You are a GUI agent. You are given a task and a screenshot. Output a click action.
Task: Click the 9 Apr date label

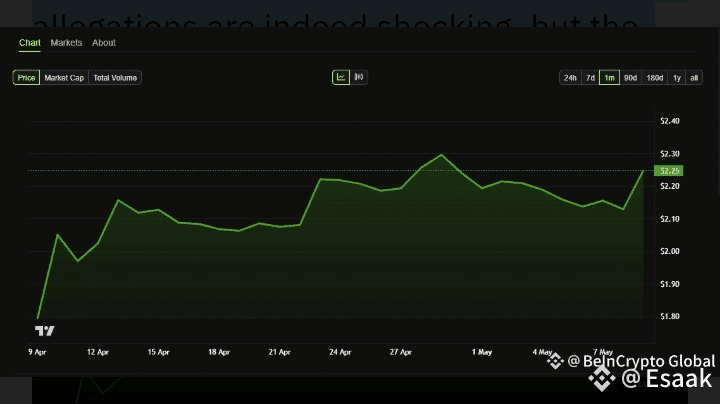pyautogui.click(x=37, y=352)
